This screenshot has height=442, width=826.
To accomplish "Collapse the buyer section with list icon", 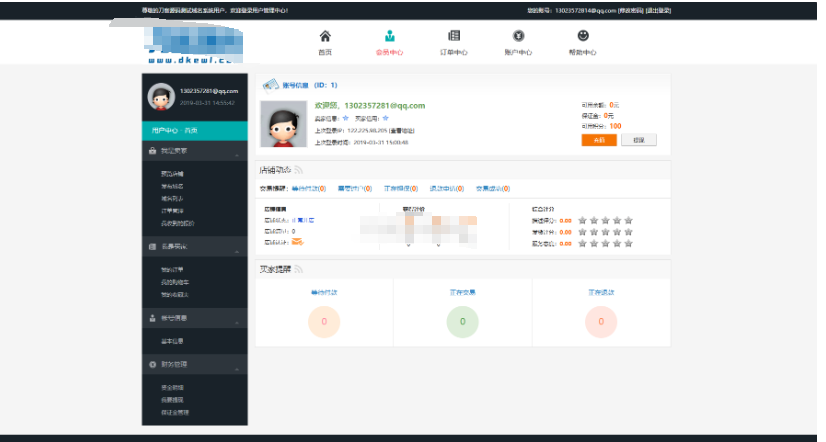I will click(237, 251).
